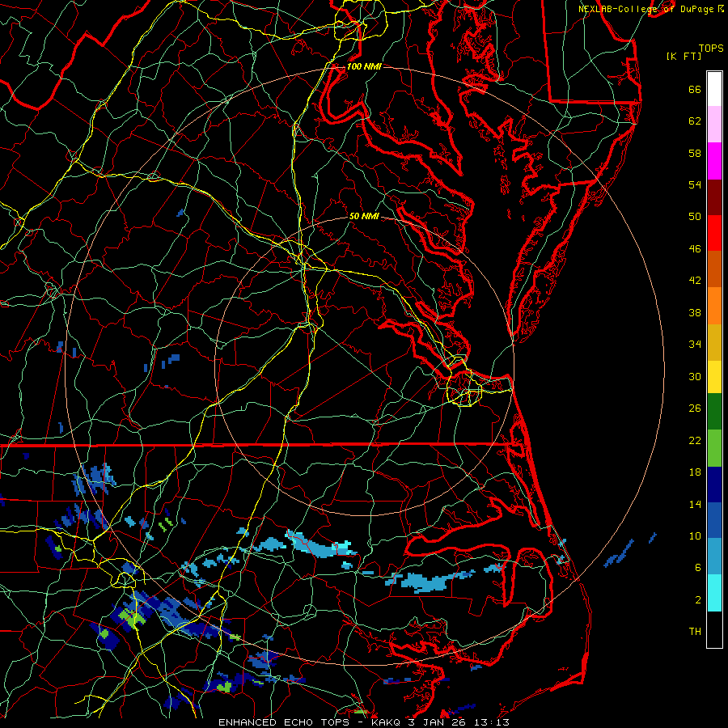This screenshot has width=728, height=728.
Task: Click the 62 label on the legend scale
Action: [695, 121]
